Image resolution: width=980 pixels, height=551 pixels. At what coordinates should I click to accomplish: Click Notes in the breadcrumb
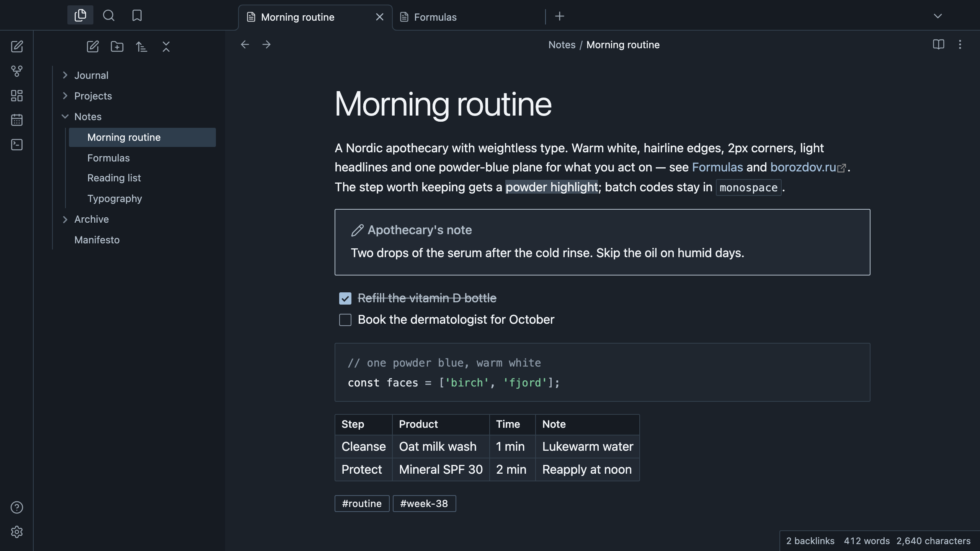coord(562,45)
